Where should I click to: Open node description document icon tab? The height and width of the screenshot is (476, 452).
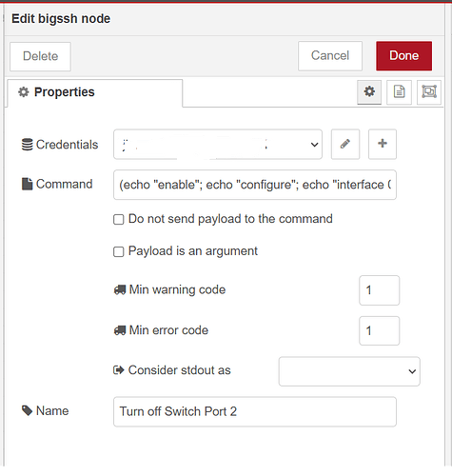click(399, 92)
